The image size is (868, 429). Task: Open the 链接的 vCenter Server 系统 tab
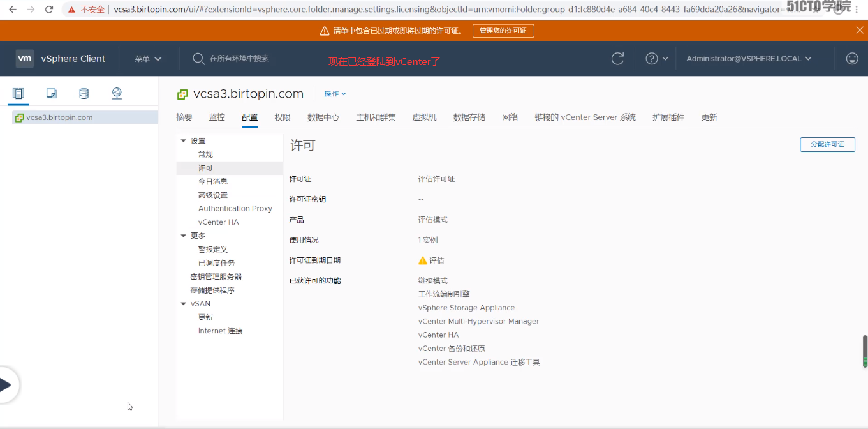(x=585, y=117)
